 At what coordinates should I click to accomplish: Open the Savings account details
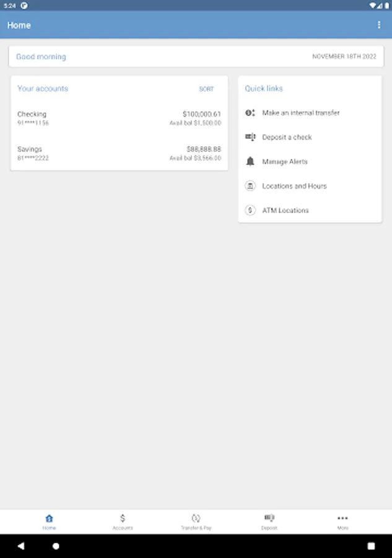(119, 153)
